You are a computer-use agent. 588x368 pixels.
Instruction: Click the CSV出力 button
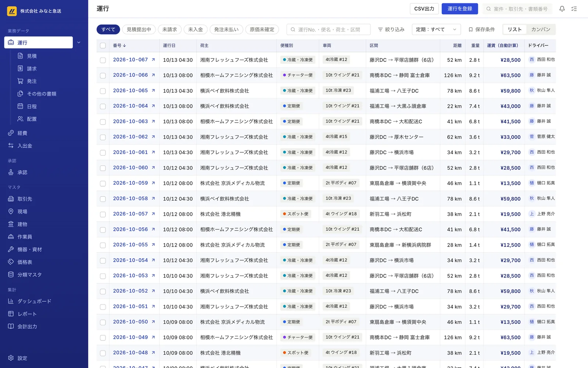(x=424, y=9)
